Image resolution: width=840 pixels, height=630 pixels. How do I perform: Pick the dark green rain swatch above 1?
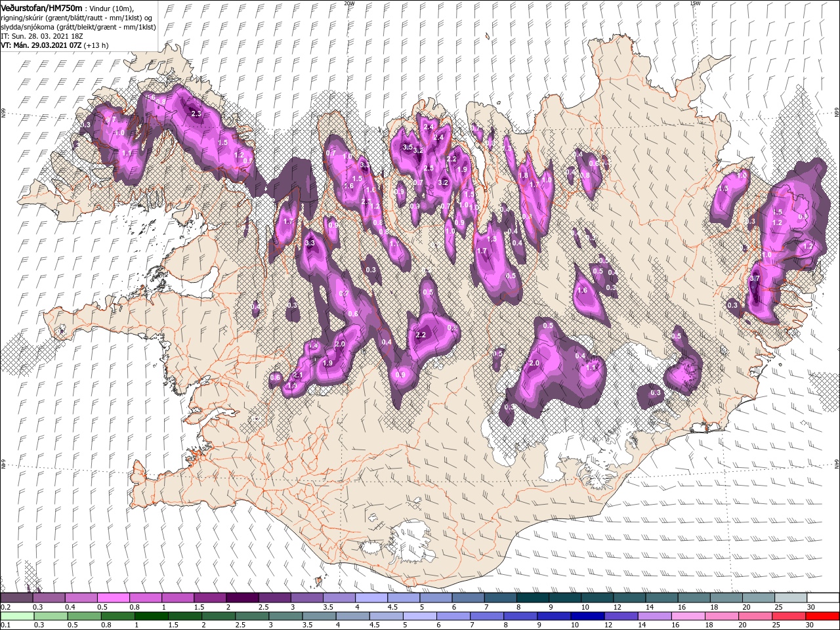[152, 616]
